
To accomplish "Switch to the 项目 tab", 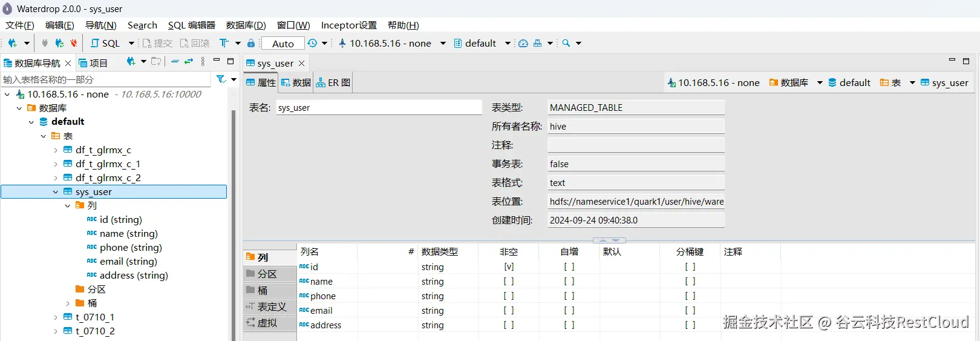I will (93, 63).
